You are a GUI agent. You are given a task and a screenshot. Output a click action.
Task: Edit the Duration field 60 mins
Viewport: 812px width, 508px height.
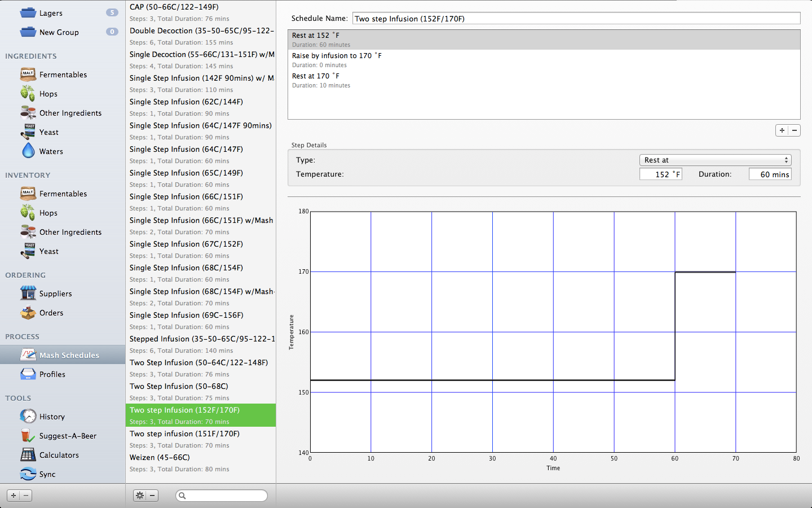coord(770,174)
